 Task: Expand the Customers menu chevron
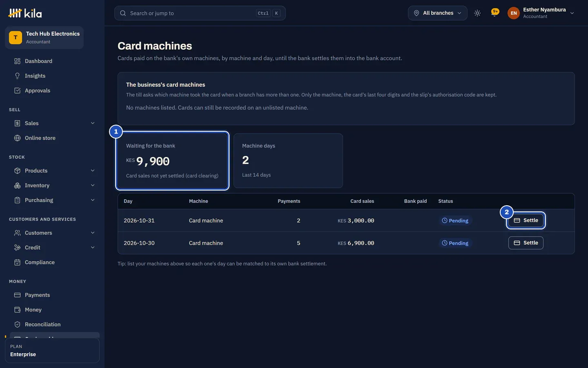point(93,233)
